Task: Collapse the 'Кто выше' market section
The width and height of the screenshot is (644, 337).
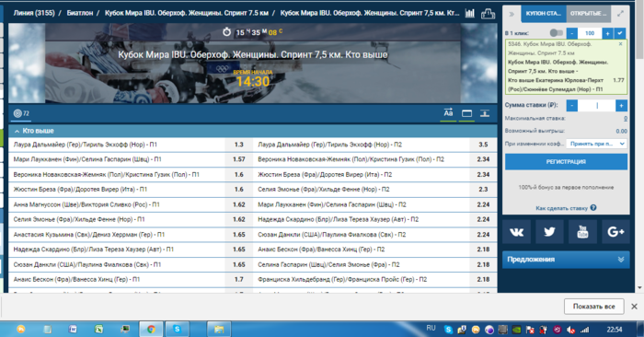Action: point(253,131)
